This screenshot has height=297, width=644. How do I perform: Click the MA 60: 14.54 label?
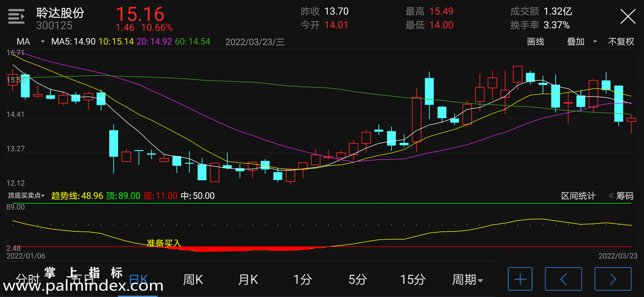(193, 42)
